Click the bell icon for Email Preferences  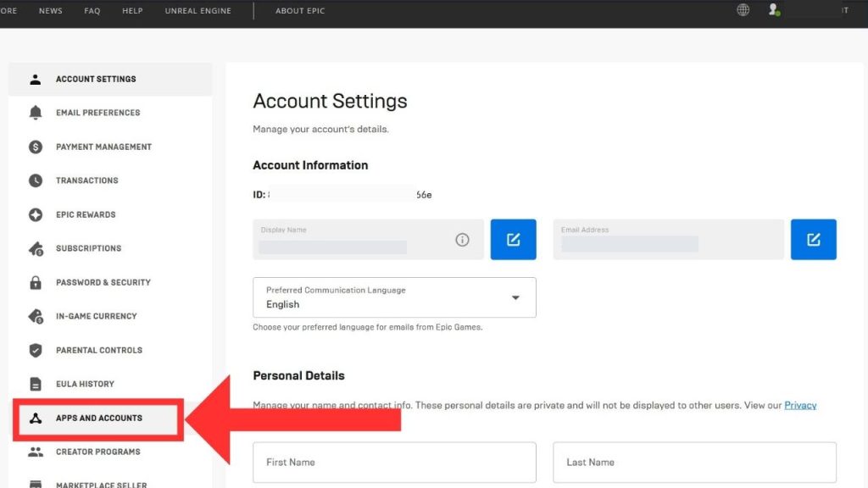click(36, 113)
